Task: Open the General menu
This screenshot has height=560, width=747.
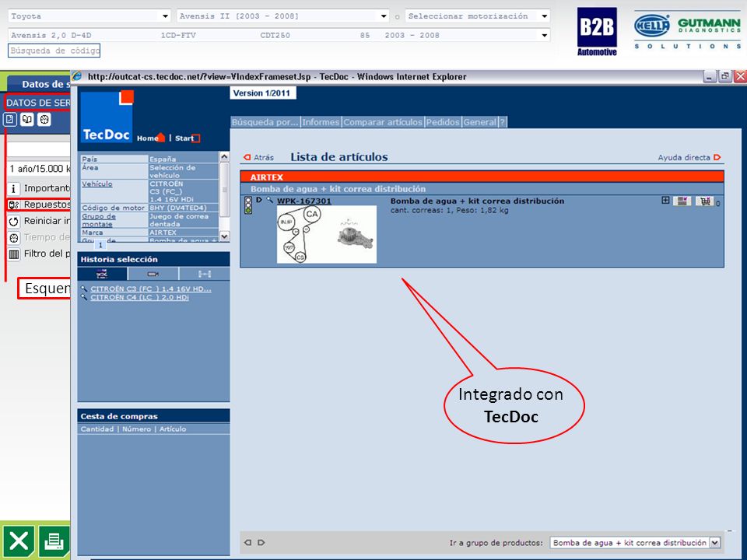Action: (x=480, y=122)
